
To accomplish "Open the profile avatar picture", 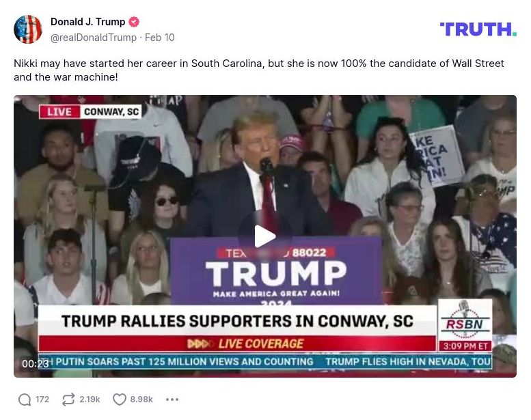I will [28, 29].
